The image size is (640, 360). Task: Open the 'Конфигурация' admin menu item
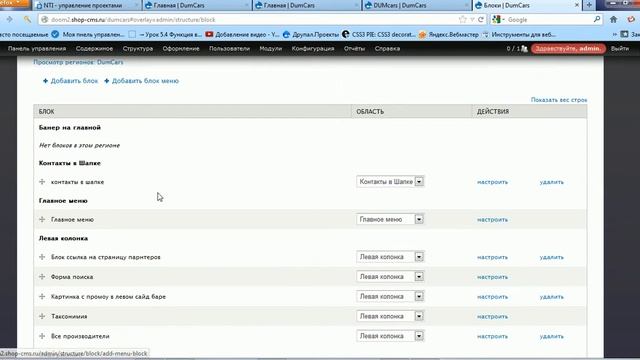pyautogui.click(x=313, y=49)
